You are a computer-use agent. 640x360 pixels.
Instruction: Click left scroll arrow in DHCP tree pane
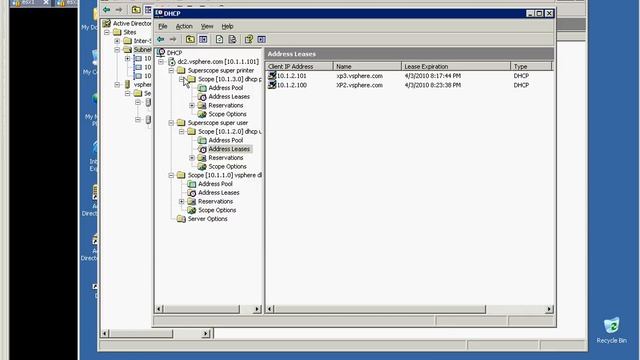(159, 309)
